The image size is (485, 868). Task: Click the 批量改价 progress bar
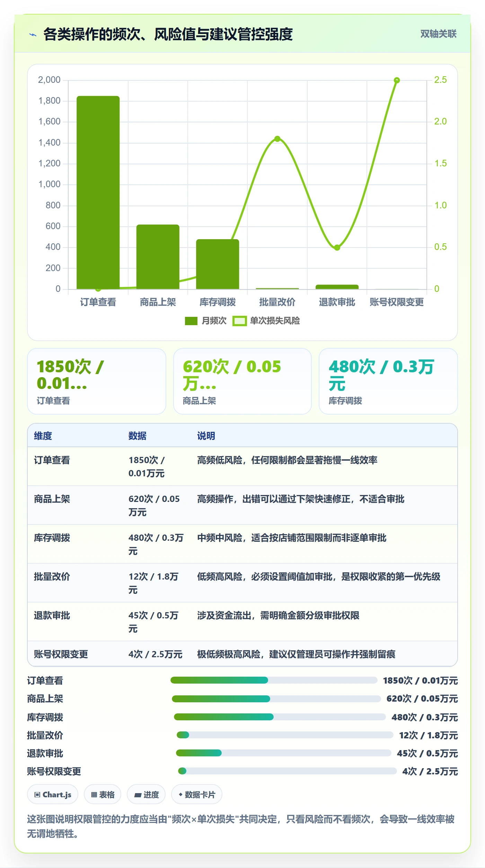coord(285,735)
